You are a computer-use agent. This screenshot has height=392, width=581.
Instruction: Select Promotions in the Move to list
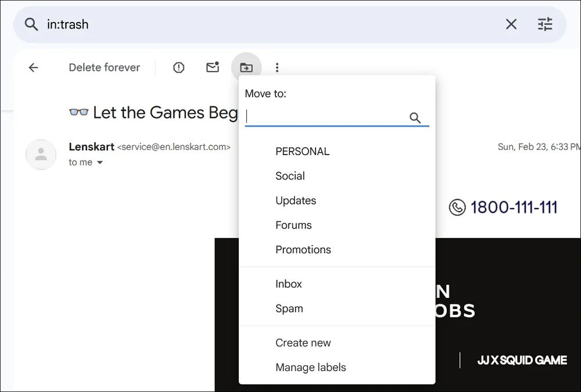(x=303, y=249)
